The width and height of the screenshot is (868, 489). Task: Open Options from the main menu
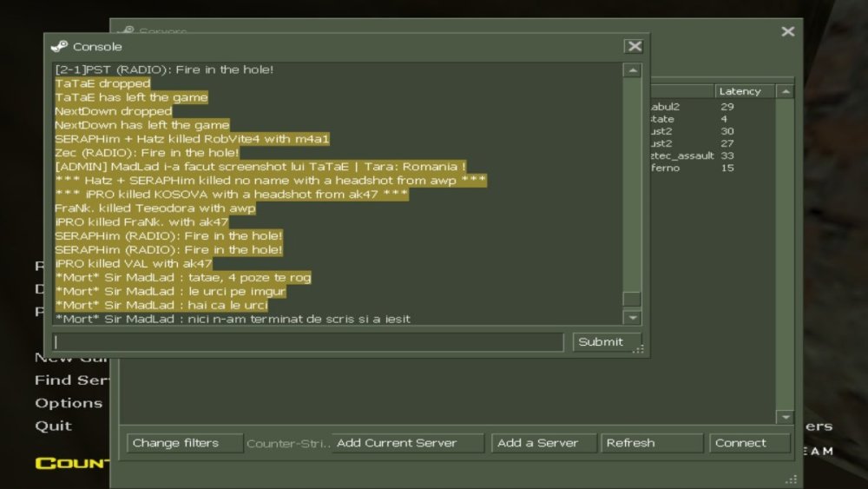tap(69, 403)
